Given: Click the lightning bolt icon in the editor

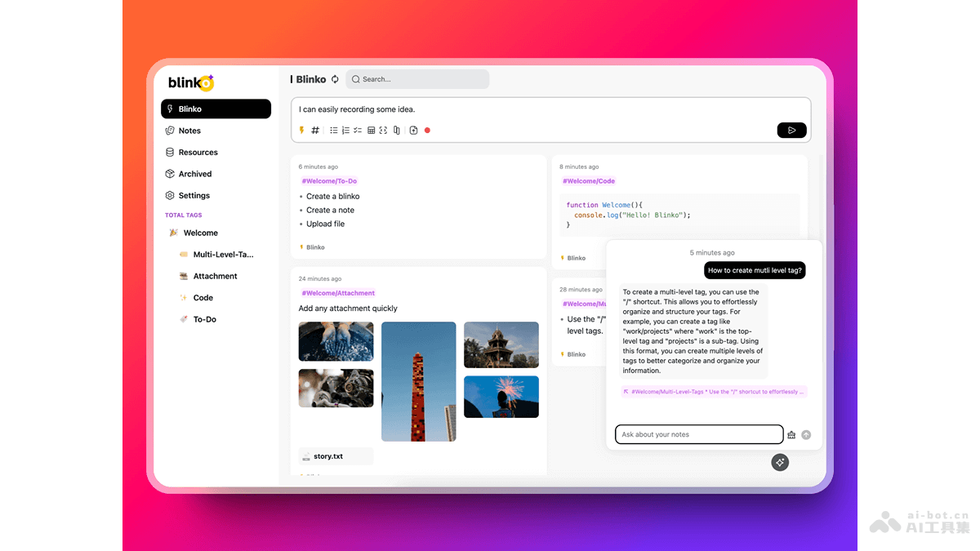Looking at the screenshot, I should (302, 130).
